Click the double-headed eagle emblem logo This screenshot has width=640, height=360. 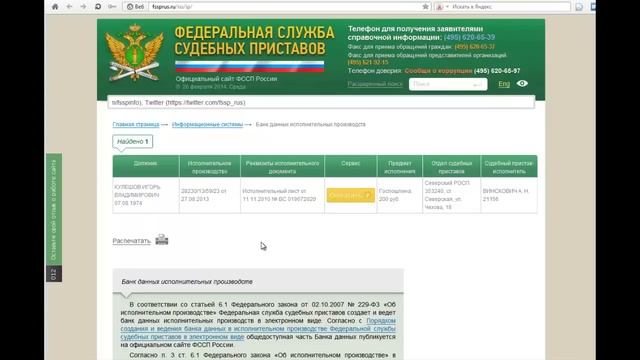pyautogui.click(x=134, y=52)
